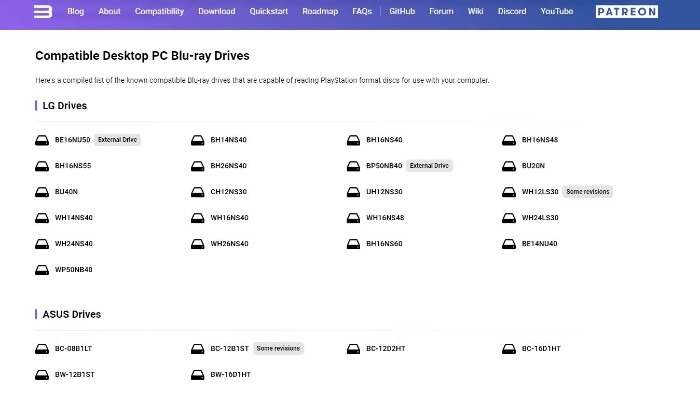Click the Some revisions tag on BC-12B1ST
Image resolution: width=700 pixels, height=400 pixels.
click(277, 349)
